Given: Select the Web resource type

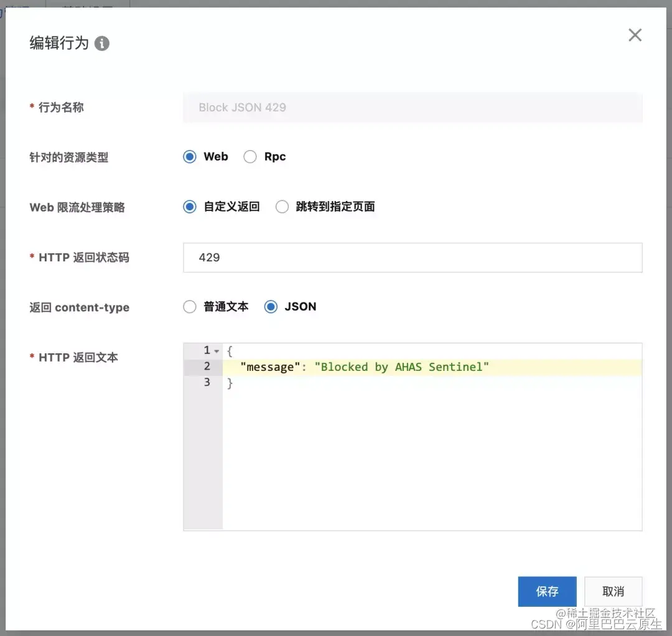Looking at the screenshot, I should [x=190, y=157].
